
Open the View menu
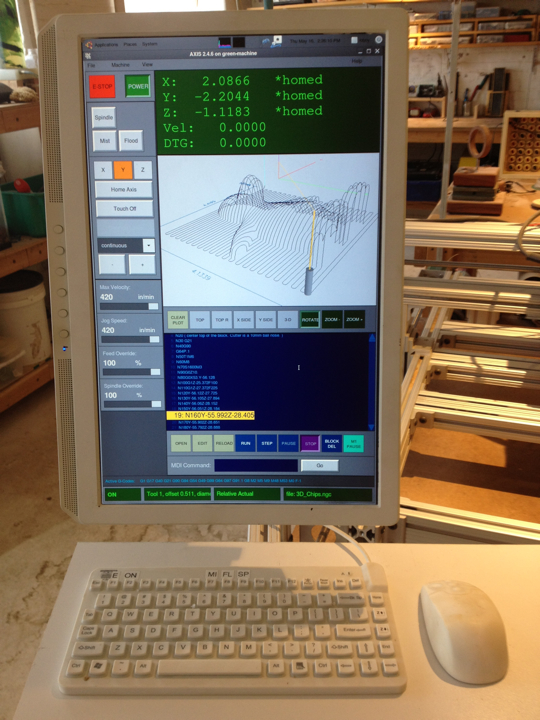(x=147, y=64)
